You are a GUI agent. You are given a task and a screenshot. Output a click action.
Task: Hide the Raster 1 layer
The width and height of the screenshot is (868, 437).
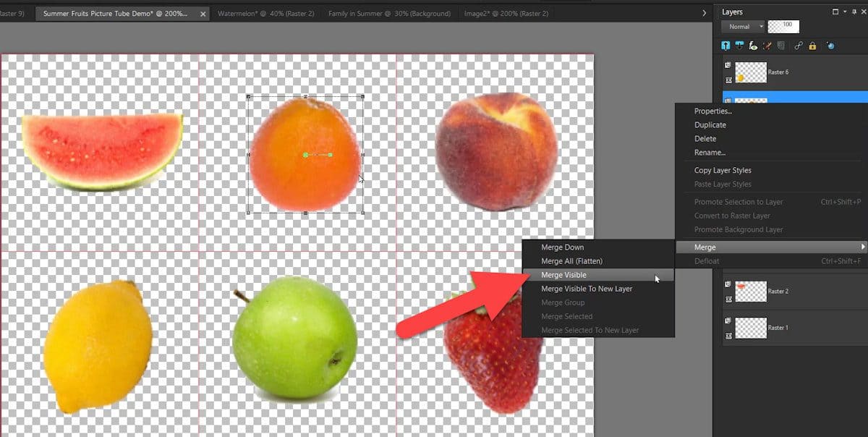click(728, 322)
